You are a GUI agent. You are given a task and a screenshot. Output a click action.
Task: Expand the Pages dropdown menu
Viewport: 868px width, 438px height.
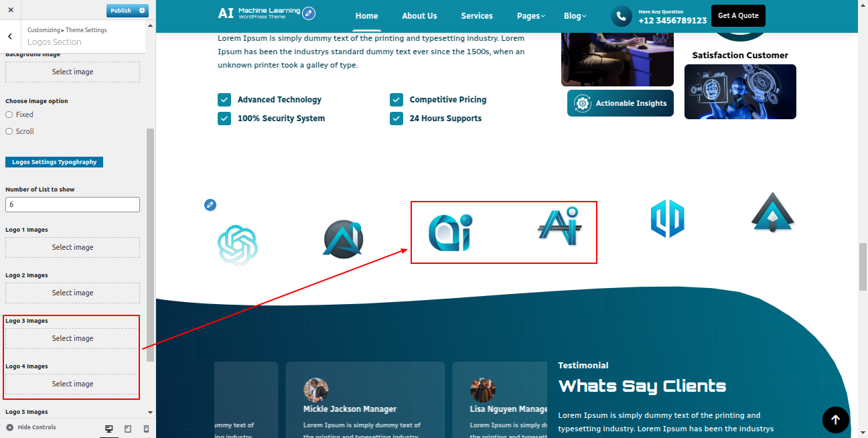(x=530, y=16)
